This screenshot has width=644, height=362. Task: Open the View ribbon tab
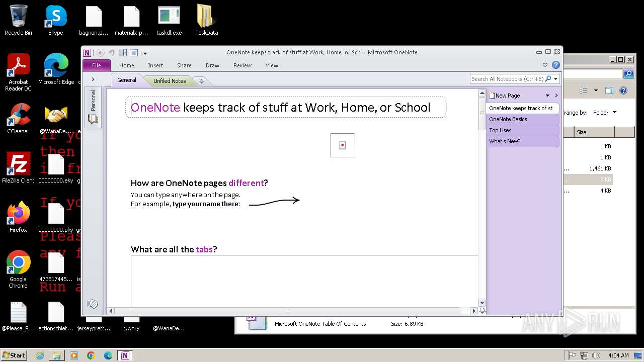(x=272, y=65)
